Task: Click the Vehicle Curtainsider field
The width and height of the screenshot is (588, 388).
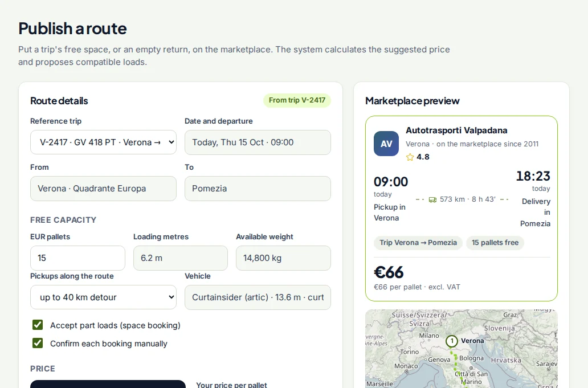Action: (x=258, y=297)
